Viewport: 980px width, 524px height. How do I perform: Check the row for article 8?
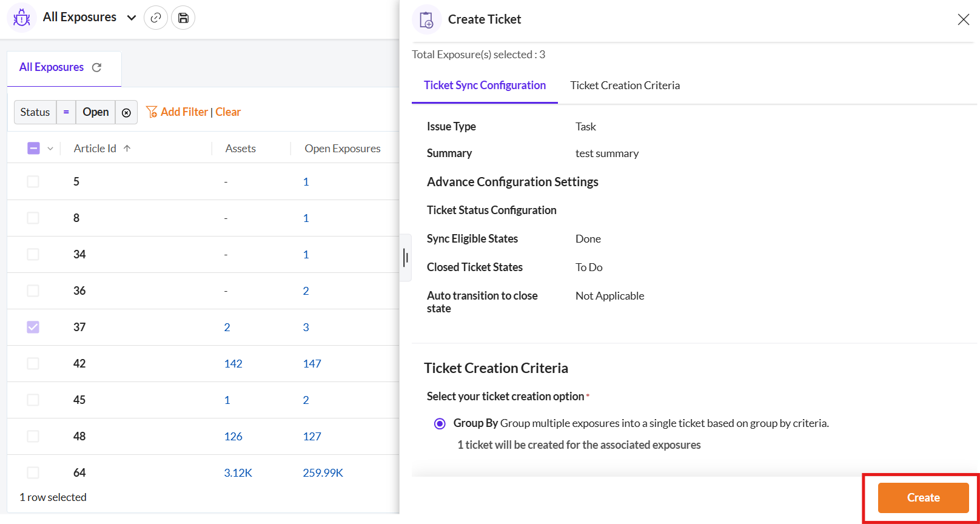[x=33, y=218]
